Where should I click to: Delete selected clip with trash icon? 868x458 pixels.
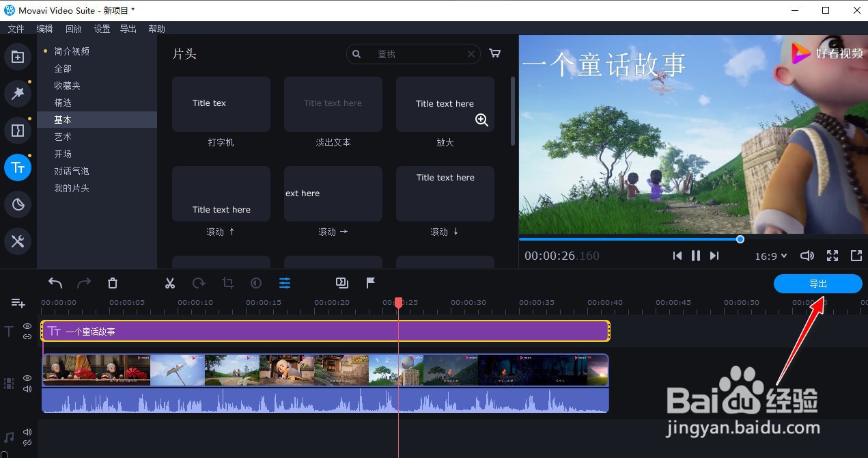(113, 283)
